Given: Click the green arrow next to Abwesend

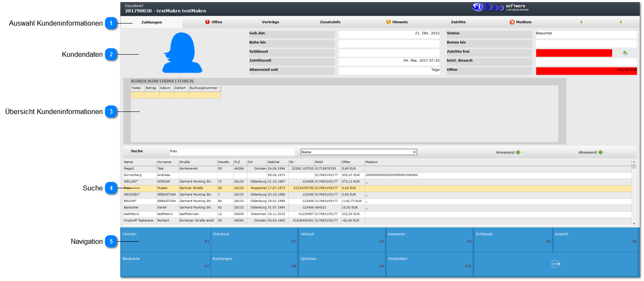Looking at the screenshot, I should pos(600,152).
